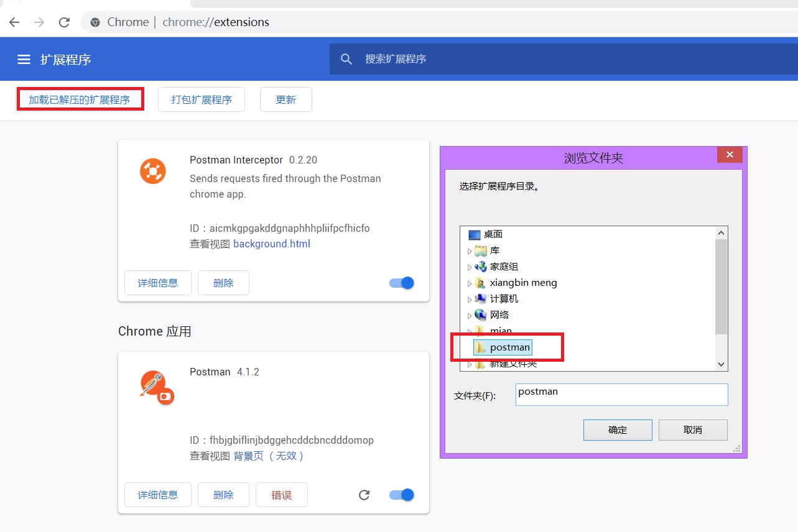This screenshot has width=798, height=532.
Task: Cancel the browse folder dialog
Action: coord(693,430)
